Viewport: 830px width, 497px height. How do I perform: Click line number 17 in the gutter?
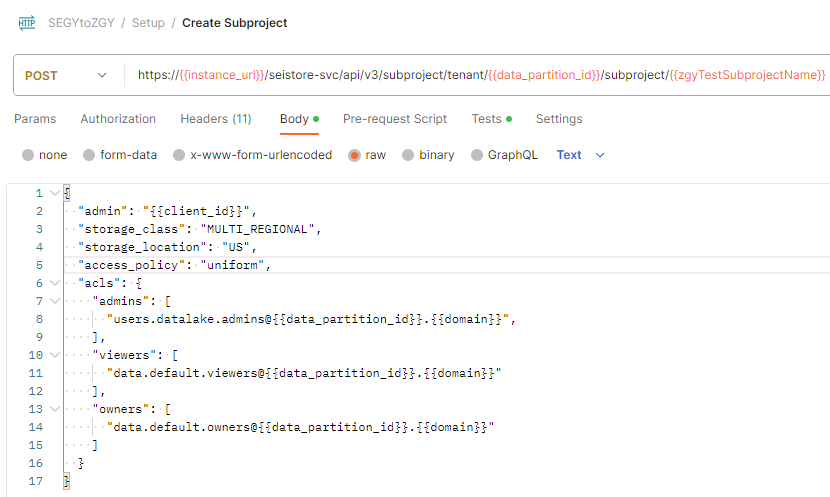(x=35, y=481)
